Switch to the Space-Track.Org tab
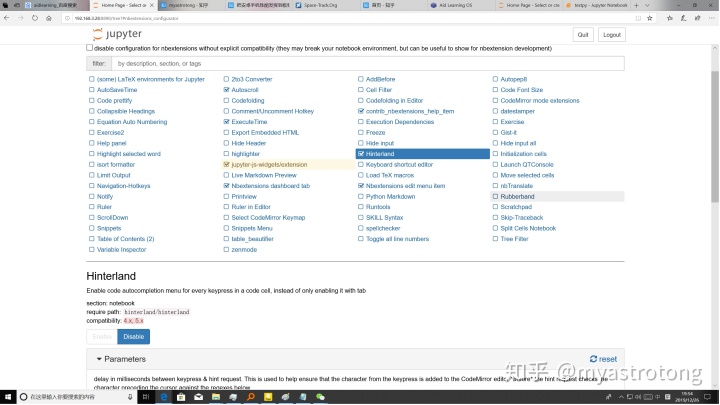Viewport: 720px width, 405px height. 325,5
